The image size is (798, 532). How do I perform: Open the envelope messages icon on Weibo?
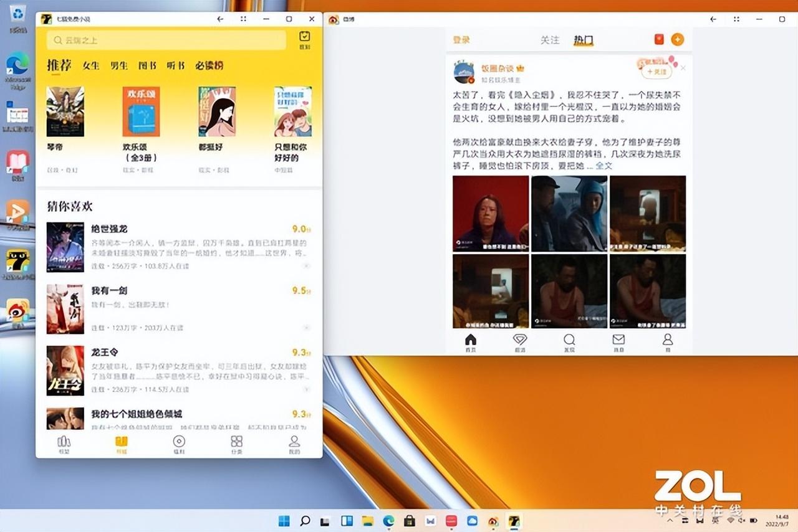click(x=618, y=340)
